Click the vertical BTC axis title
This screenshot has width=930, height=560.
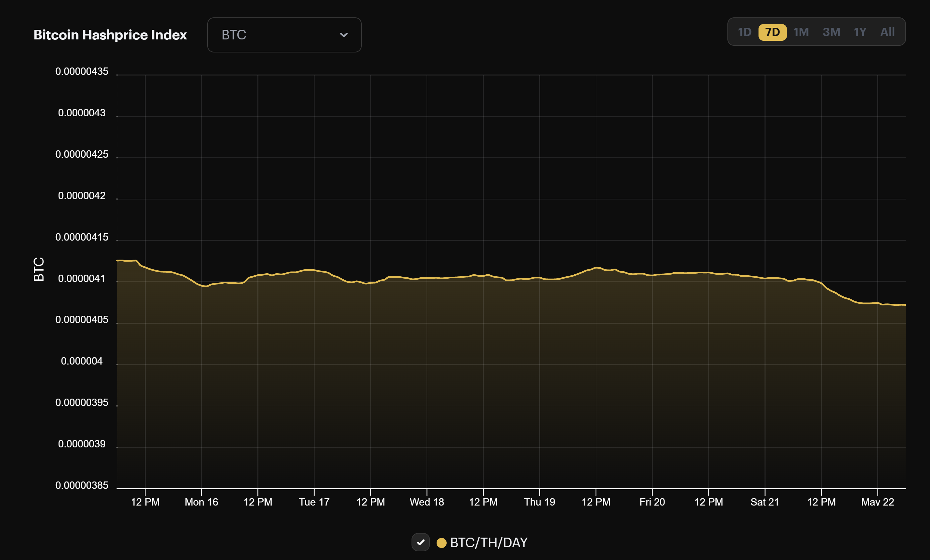coord(39,269)
